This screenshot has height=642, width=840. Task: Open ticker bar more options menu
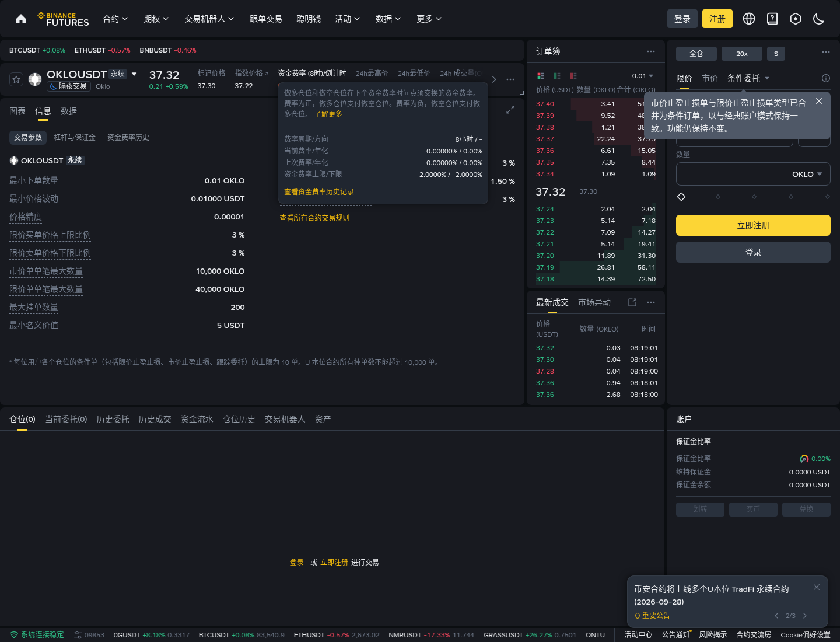(510, 79)
